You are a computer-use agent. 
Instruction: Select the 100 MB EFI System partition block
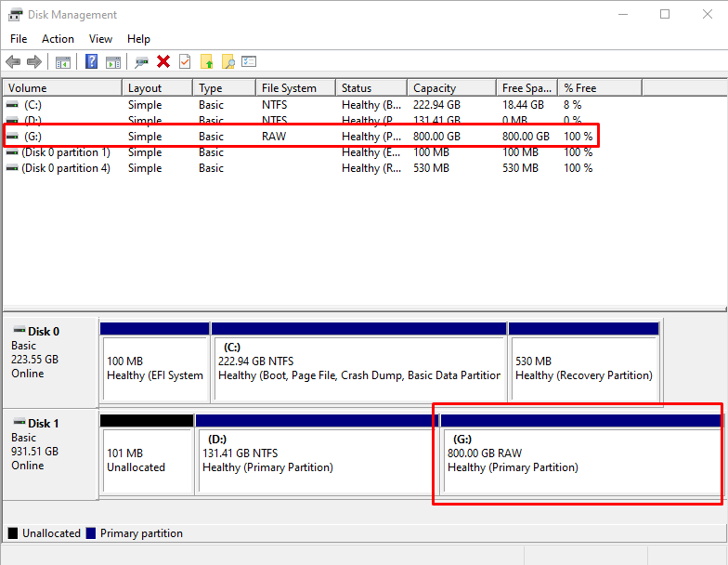pyautogui.click(x=154, y=361)
